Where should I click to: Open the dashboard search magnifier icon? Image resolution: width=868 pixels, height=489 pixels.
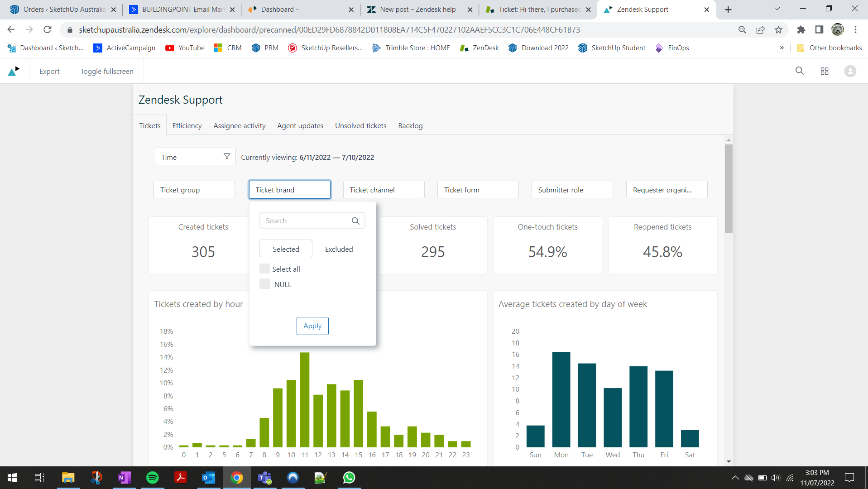click(799, 71)
